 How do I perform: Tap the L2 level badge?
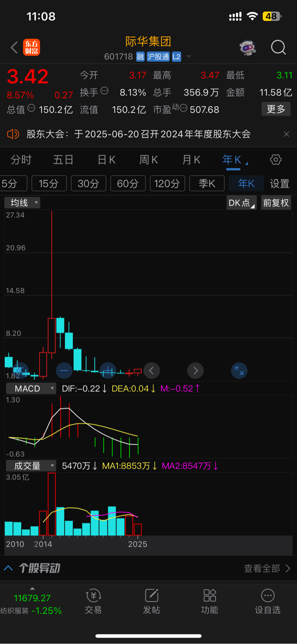pos(176,57)
